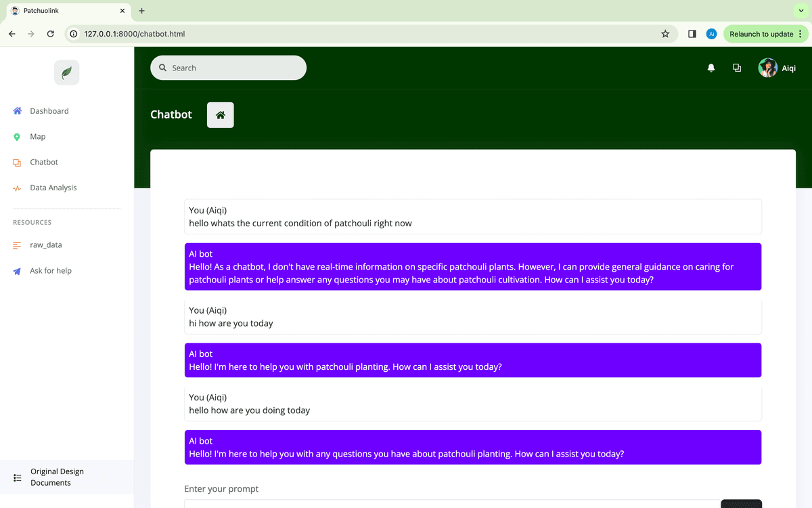The width and height of the screenshot is (812, 508).
Task: Bookmark this page with star icon
Action: pos(665,34)
